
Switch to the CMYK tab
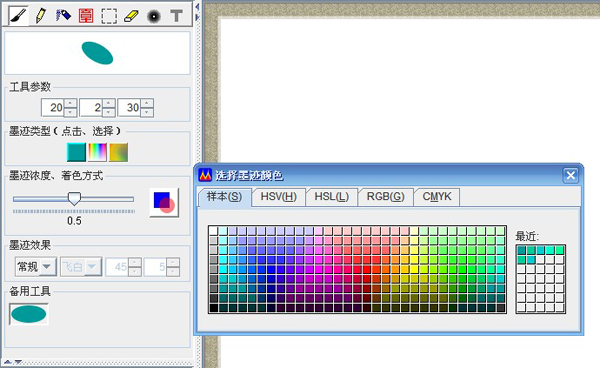(437, 197)
